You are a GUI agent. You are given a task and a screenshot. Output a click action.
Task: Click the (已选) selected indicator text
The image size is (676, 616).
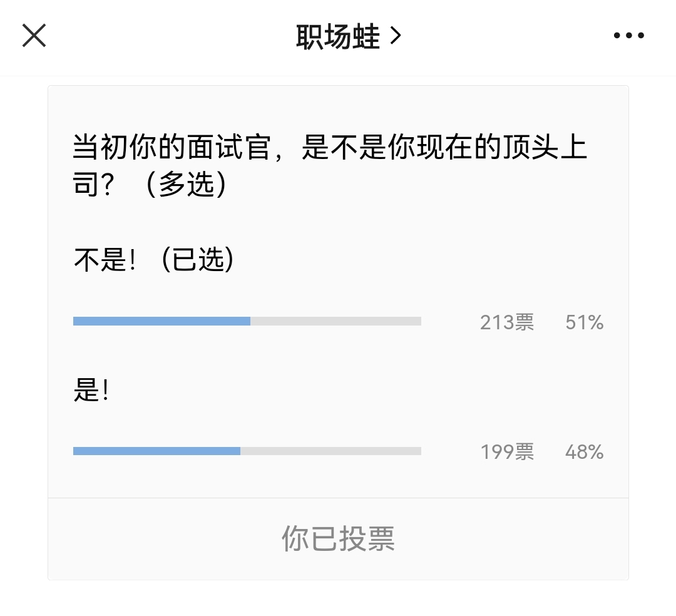tap(197, 260)
